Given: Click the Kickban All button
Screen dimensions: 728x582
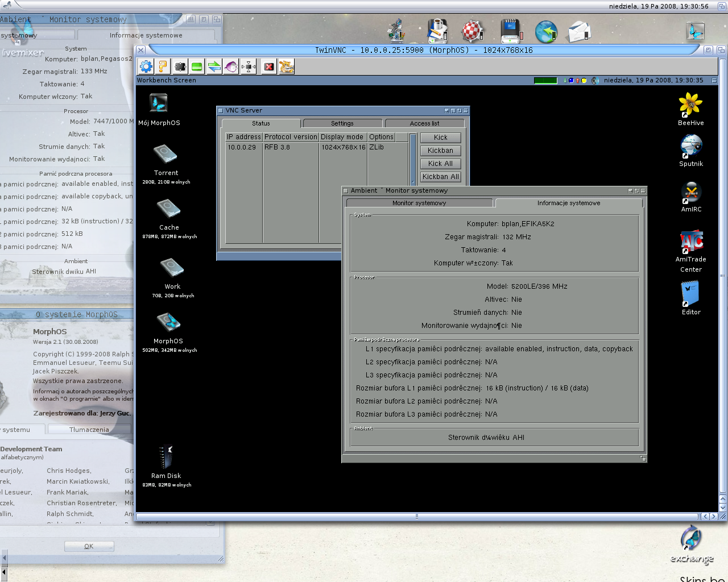Looking at the screenshot, I should (x=441, y=177).
